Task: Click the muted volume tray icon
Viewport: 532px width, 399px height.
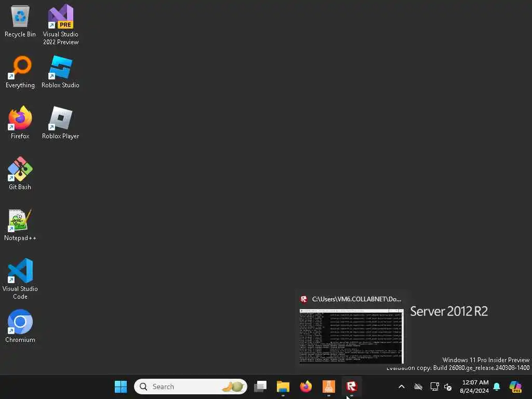Action: click(x=448, y=387)
